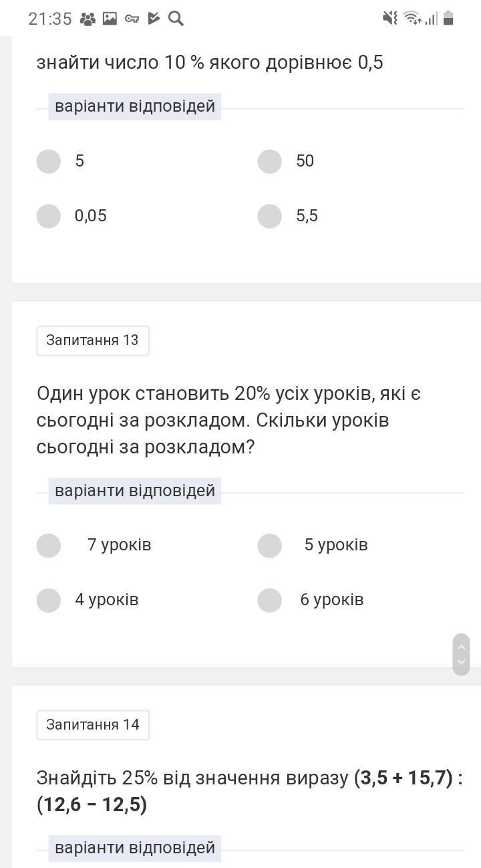The image size is (481, 868).
Task: Tap the scroll up chevron
Action: 461,647
